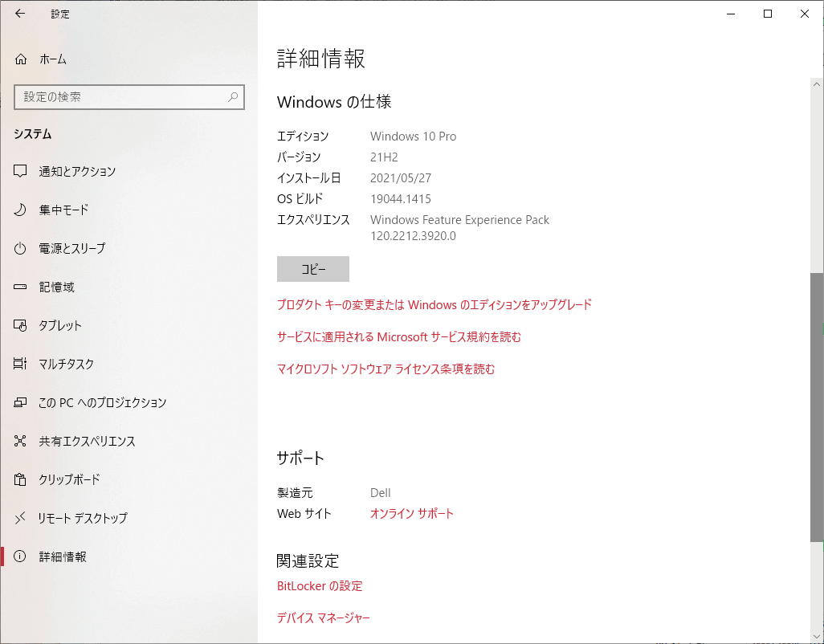
Task: Click the back arrow icon
Action: (x=20, y=14)
